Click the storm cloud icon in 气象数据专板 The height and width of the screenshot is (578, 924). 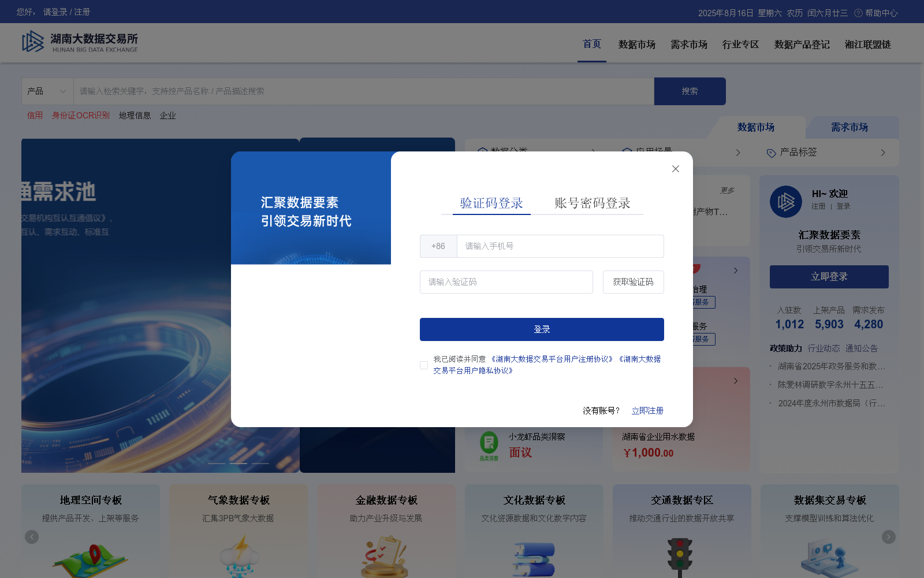click(x=240, y=557)
